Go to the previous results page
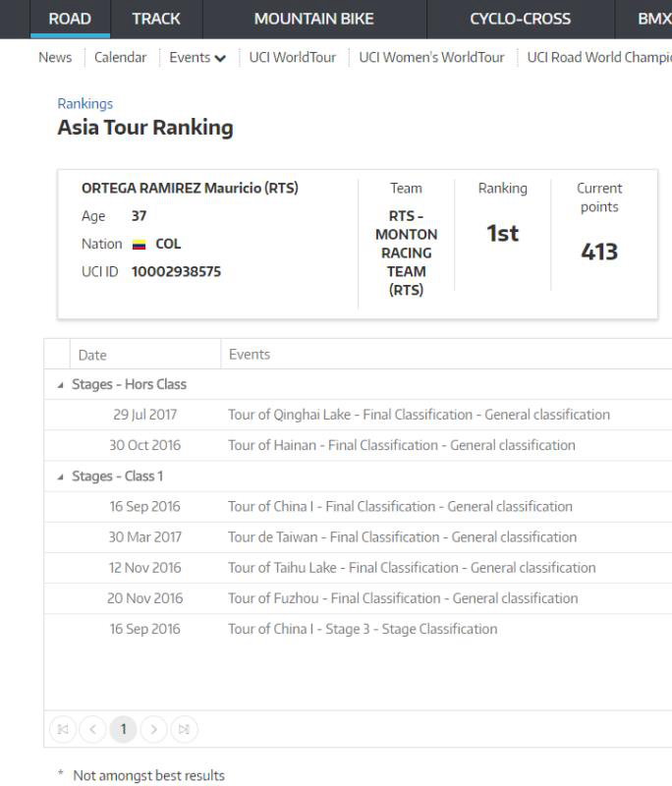672x786 pixels. (93, 729)
